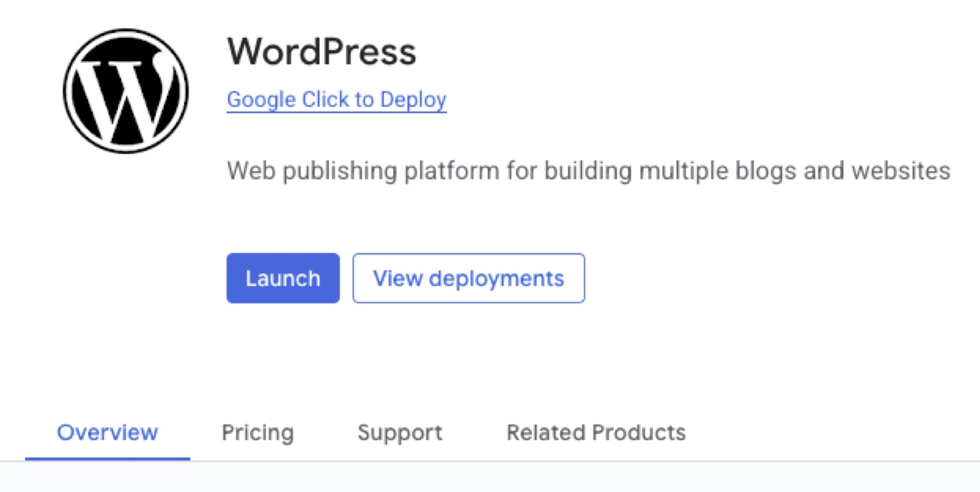Click the WordPress product title heading
This screenshot has height=492, width=980.
[322, 52]
